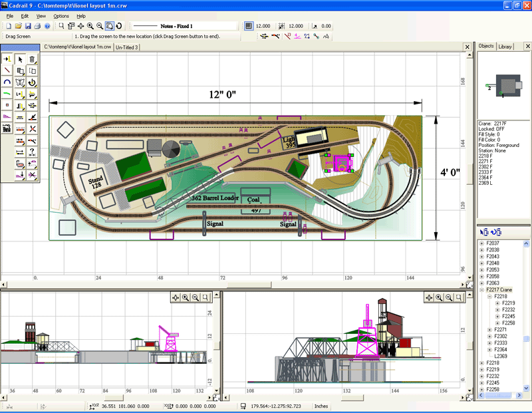
Task: Click the crane preview thumbnail
Action: click(x=504, y=86)
